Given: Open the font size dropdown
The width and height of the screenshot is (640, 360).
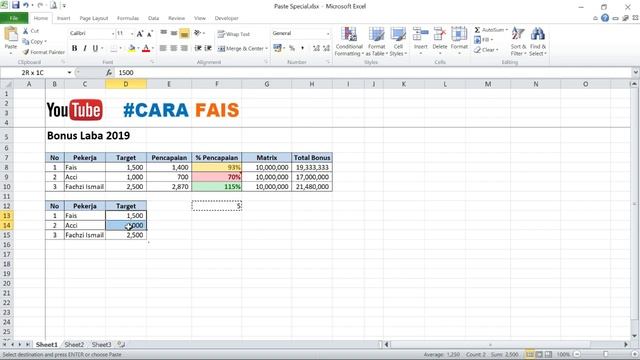Looking at the screenshot, I should tap(132, 33).
